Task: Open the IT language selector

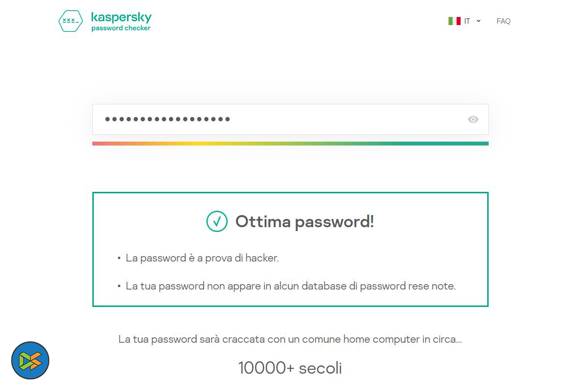Action: pyautogui.click(x=467, y=21)
